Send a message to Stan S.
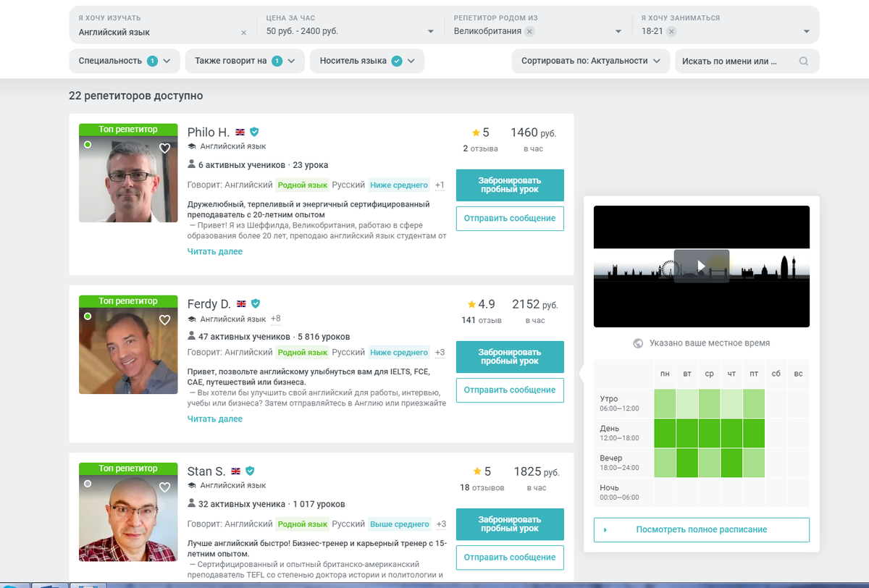Viewport: 869px width, 588px height. coord(510,557)
